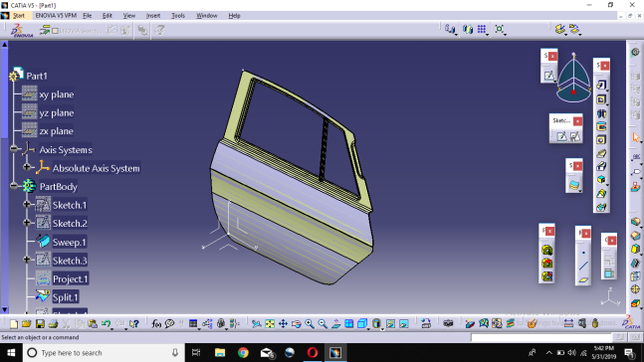This screenshot has height=362, width=644.
Task: Activate the Select arrow tool
Action: point(636,137)
